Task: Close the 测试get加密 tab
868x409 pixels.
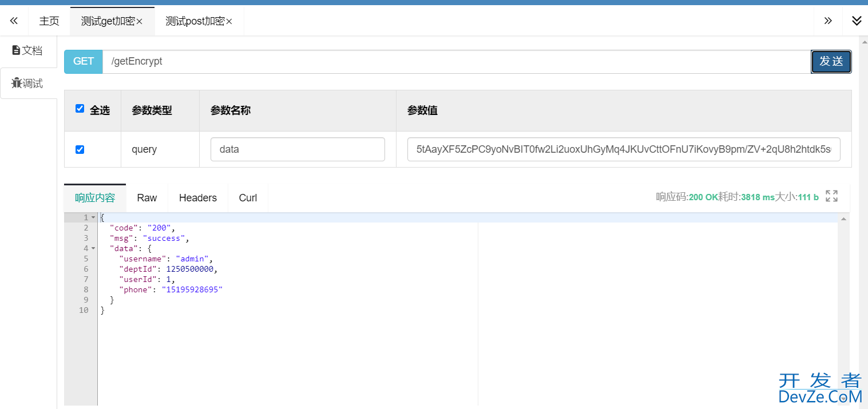Action: pyautogui.click(x=139, y=22)
